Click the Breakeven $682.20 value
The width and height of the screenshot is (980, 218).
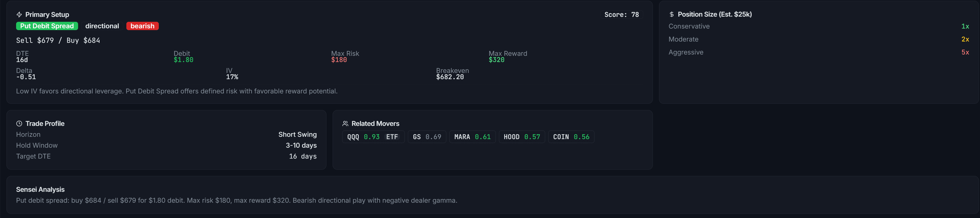click(450, 77)
